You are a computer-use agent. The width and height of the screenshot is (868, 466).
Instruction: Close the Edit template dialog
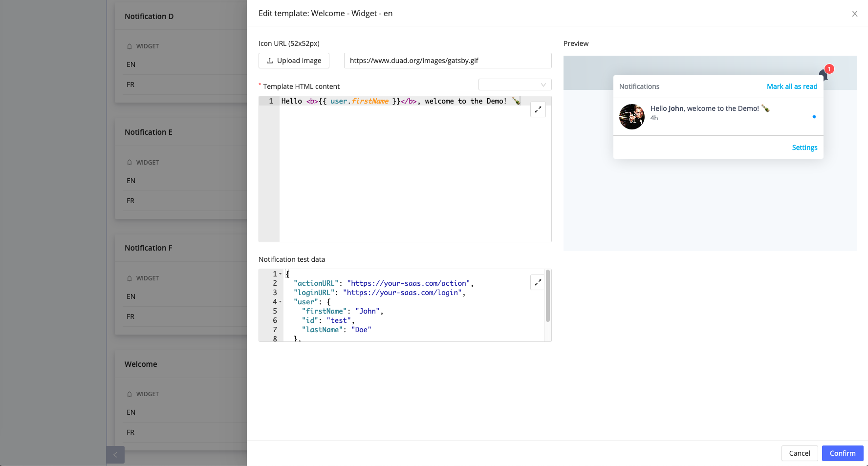[854, 14]
